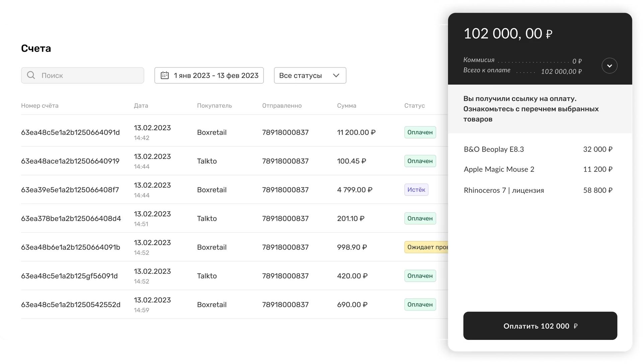The image size is (643, 364).
Task: Click the search magnifier icon
Action: point(31,75)
